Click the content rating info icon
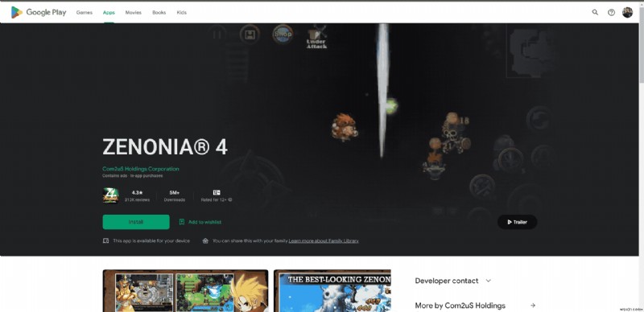The width and height of the screenshot is (644, 312). point(230,200)
